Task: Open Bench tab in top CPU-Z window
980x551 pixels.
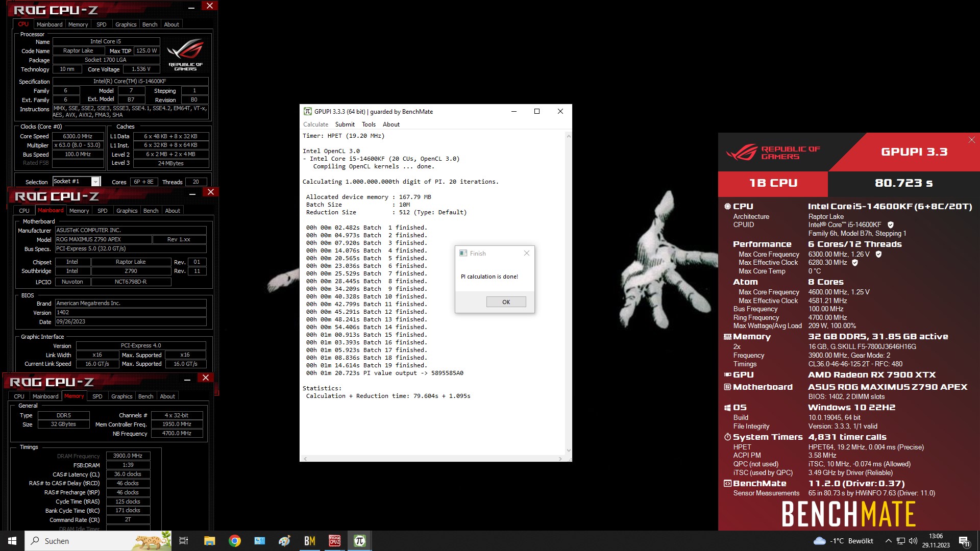Action: point(150,24)
